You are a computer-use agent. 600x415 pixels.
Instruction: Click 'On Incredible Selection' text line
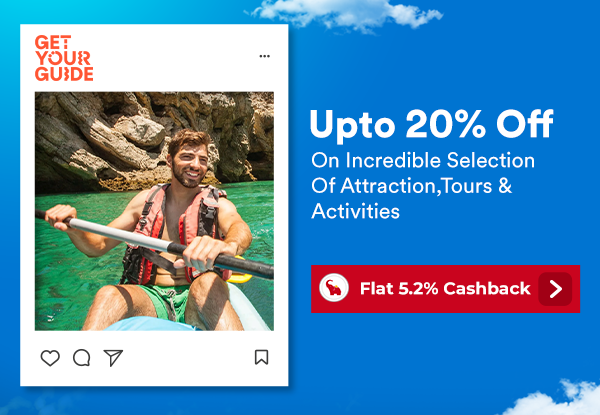423,160
